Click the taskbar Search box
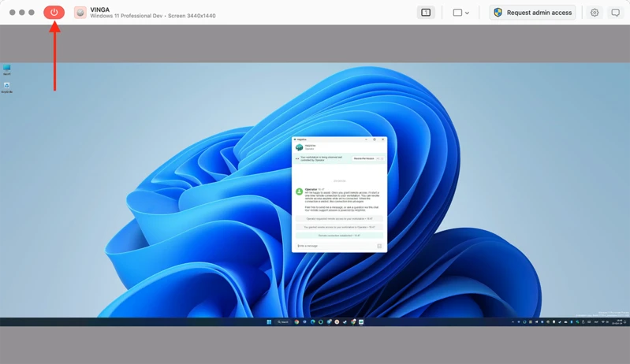630x364 pixels. click(283, 322)
